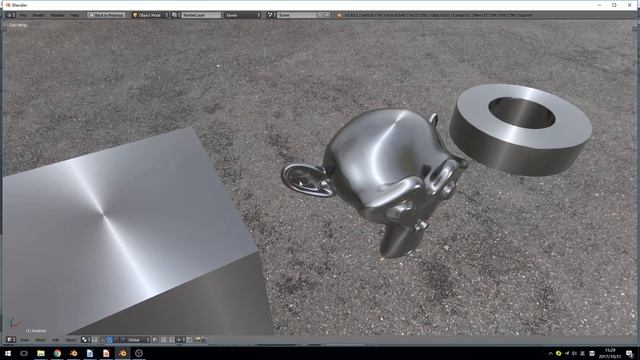Click the Blender logo in info header
Viewport: 640px width, 360px height.
click(x=339, y=15)
